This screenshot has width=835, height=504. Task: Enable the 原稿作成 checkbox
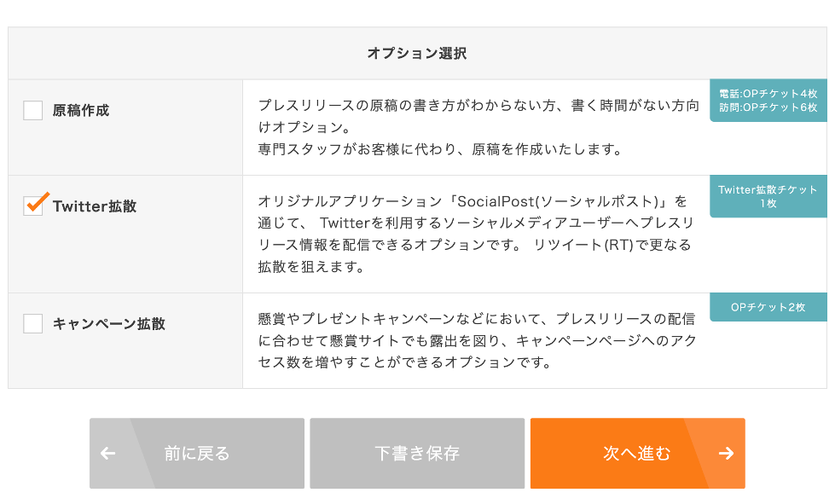[32, 111]
